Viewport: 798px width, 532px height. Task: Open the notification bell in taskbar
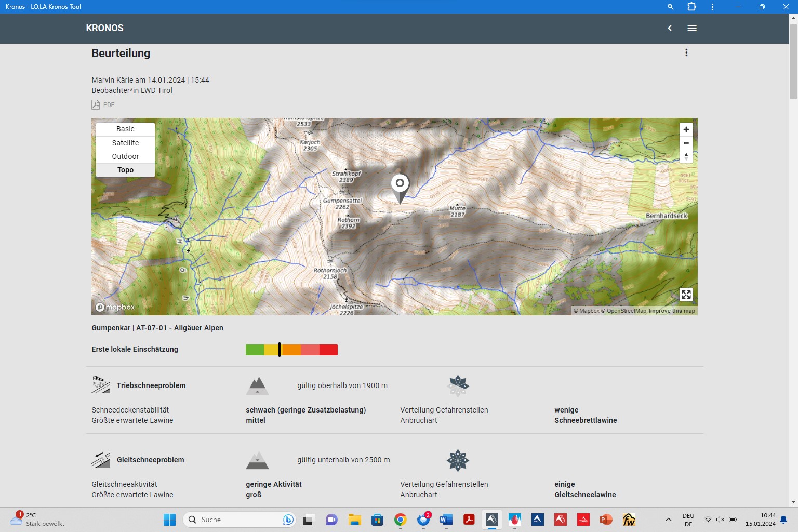783,520
